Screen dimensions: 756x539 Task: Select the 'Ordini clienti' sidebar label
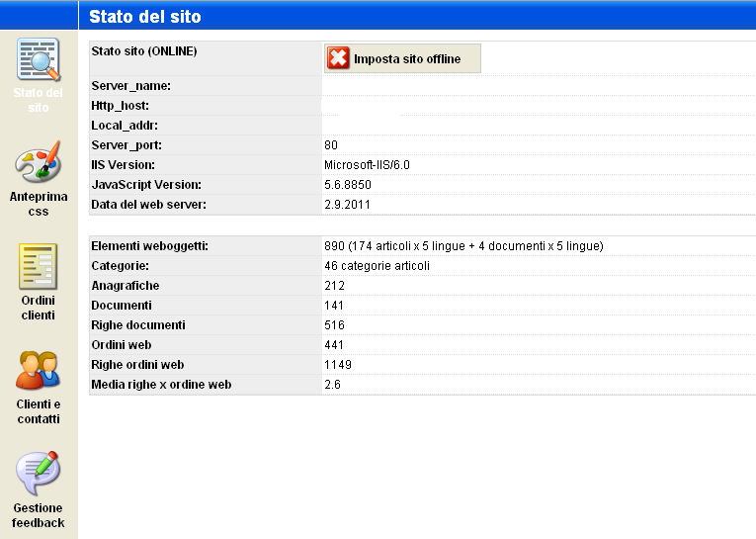(39, 308)
